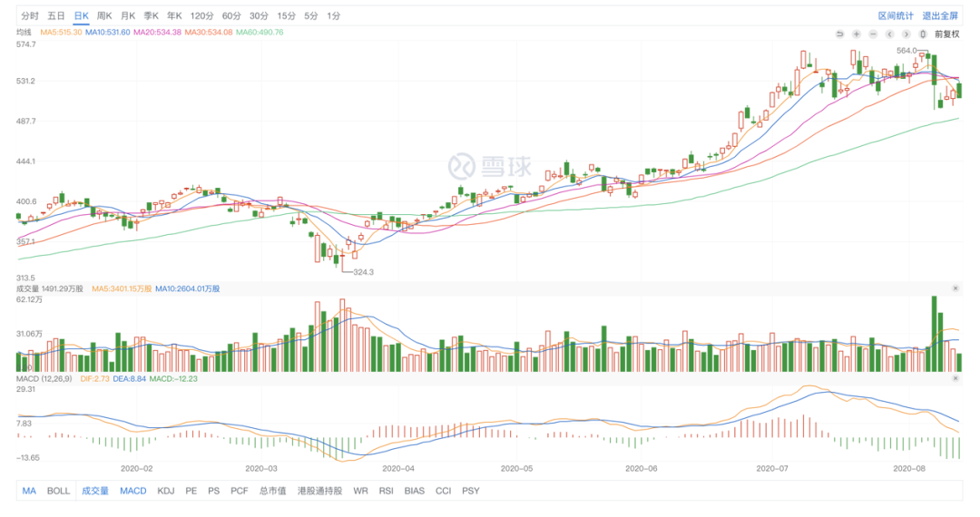Open the 前复权 adjustment dropdown
The width and height of the screenshot is (980, 517).
tap(946, 34)
